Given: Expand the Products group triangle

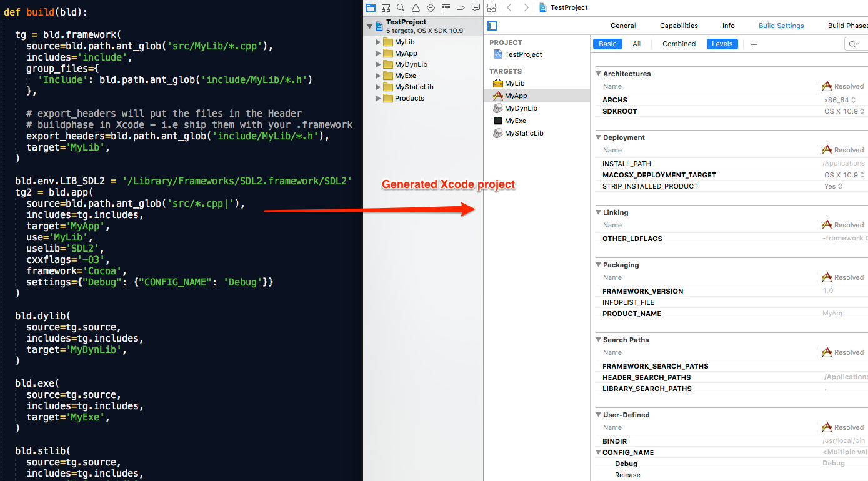Looking at the screenshot, I should coord(379,98).
